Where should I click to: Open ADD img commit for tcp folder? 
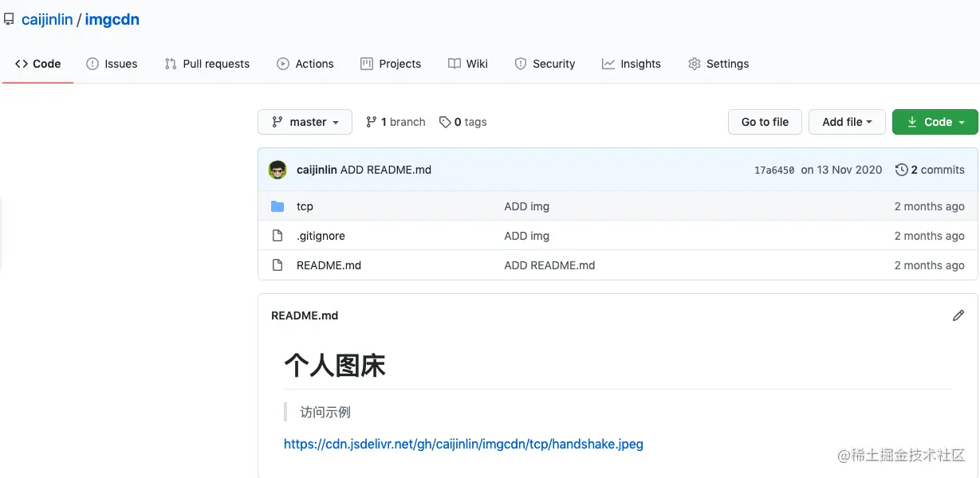pos(527,206)
